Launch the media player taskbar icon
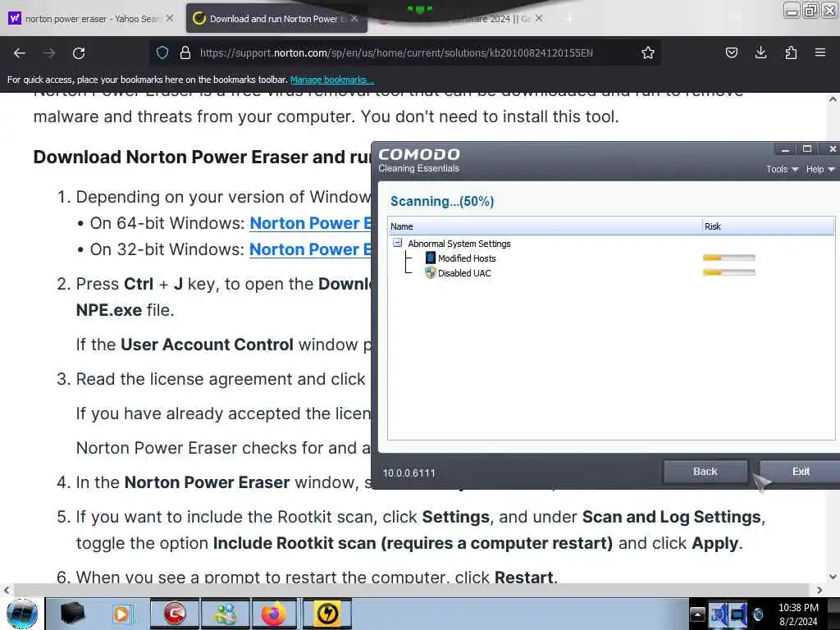840x630 pixels. pyautogui.click(x=121, y=614)
